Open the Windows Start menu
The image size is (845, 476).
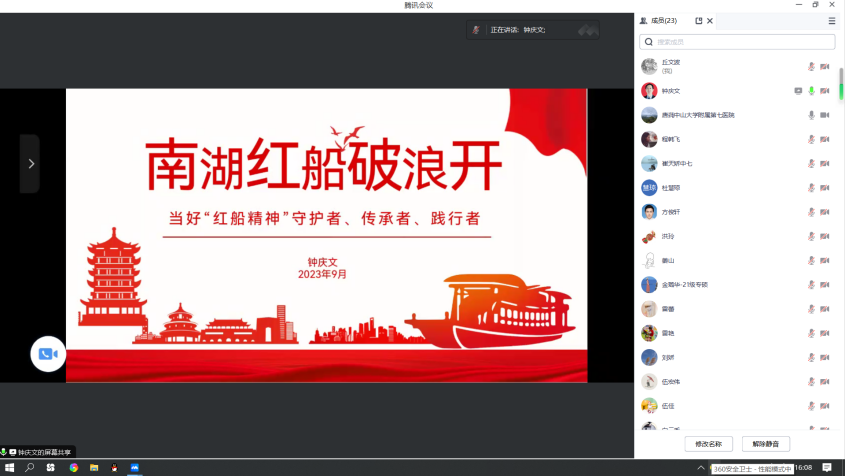[x=9, y=467]
